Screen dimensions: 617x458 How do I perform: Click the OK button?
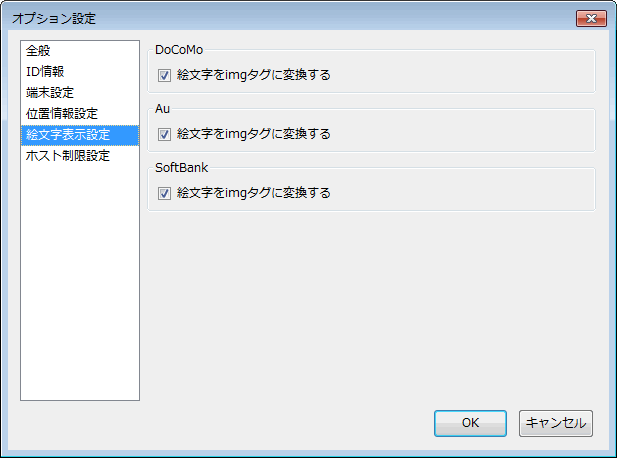[470, 423]
